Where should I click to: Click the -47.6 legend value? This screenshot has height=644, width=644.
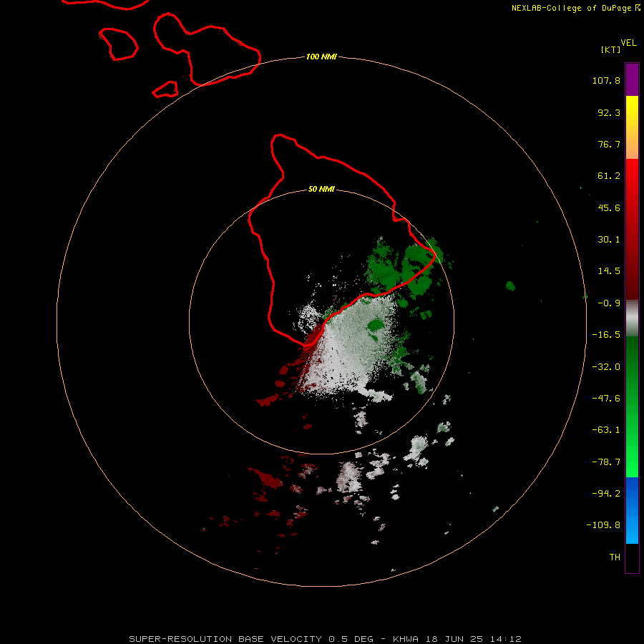[x=606, y=399]
